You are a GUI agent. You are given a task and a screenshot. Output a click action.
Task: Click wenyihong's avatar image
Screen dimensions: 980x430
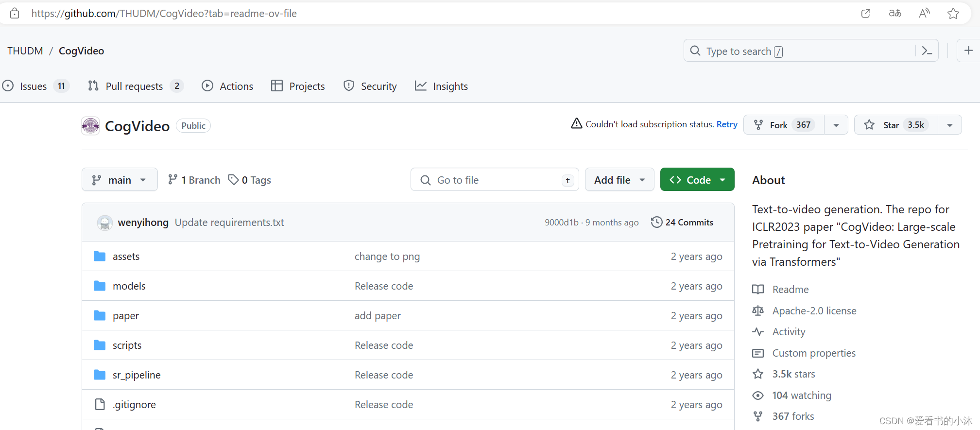(x=104, y=223)
